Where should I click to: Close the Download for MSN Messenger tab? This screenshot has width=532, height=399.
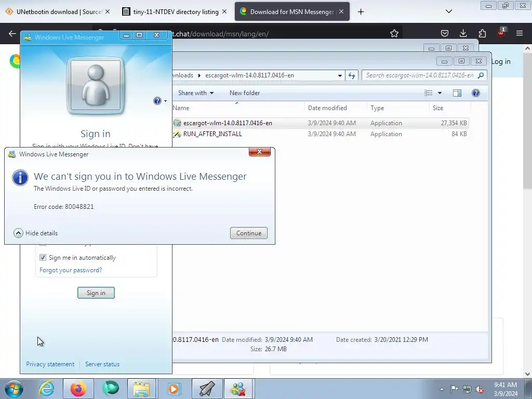341,11
